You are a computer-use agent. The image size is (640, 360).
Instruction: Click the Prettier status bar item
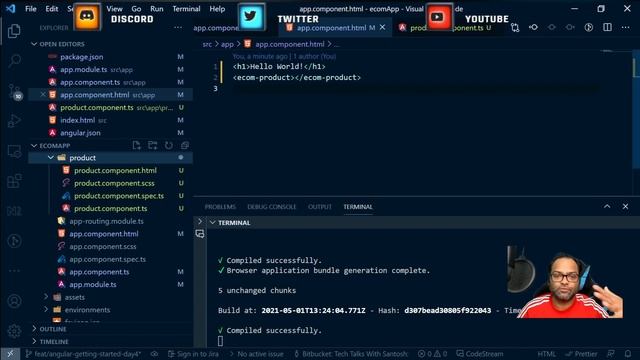(581, 354)
